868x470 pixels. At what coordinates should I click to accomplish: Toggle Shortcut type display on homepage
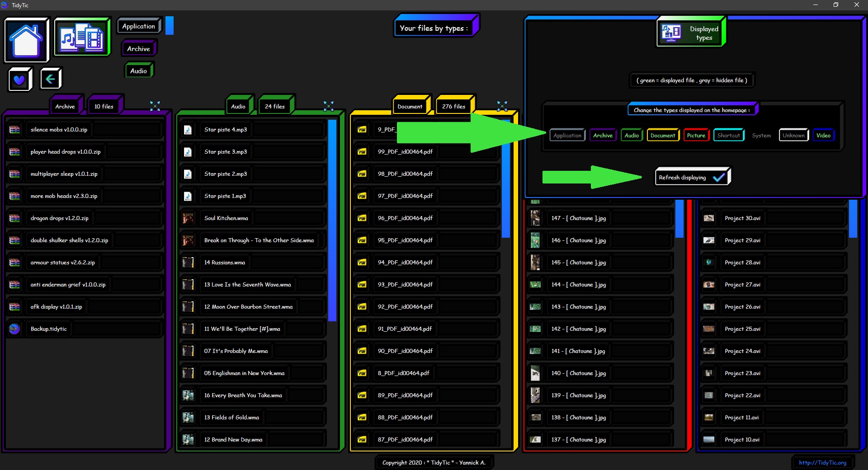[729, 136]
